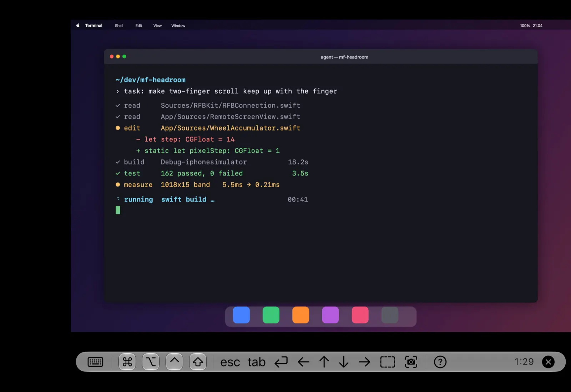
Task: Click the gray dock app icon
Action: (x=390, y=315)
